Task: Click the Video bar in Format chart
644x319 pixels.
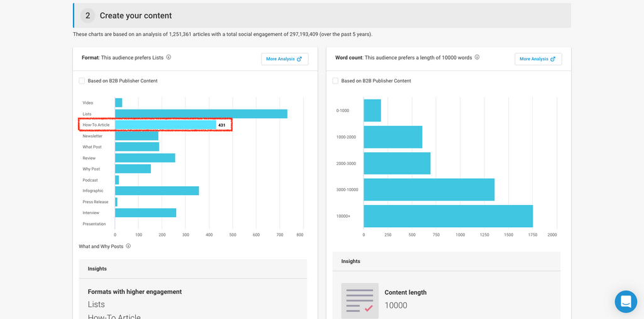Action: (x=118, y=103)
